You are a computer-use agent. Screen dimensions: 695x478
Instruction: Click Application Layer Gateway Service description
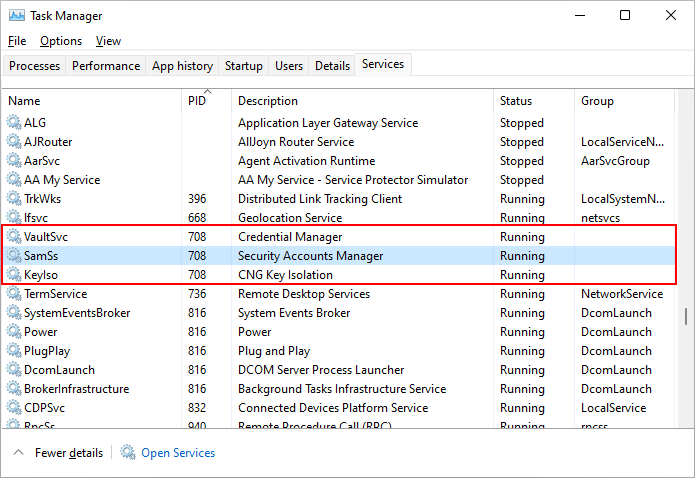pyautogui.click(x=328, y=123)
